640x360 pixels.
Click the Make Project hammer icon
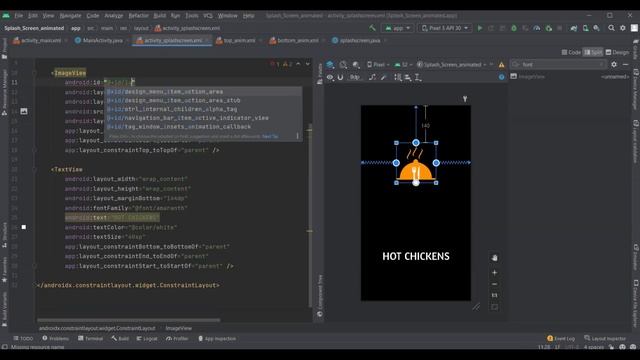click(x=372, y=28)
